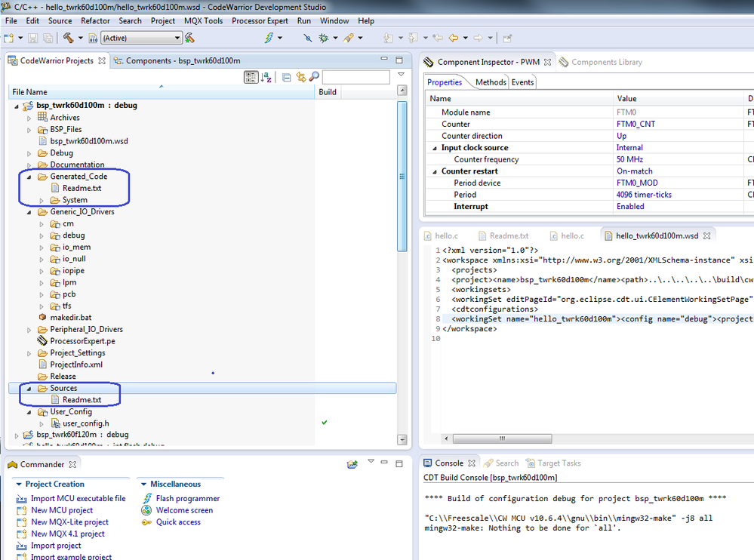Click the Flash programmer lightning toolbar icon
754x560 pixels.
[269, 38]
